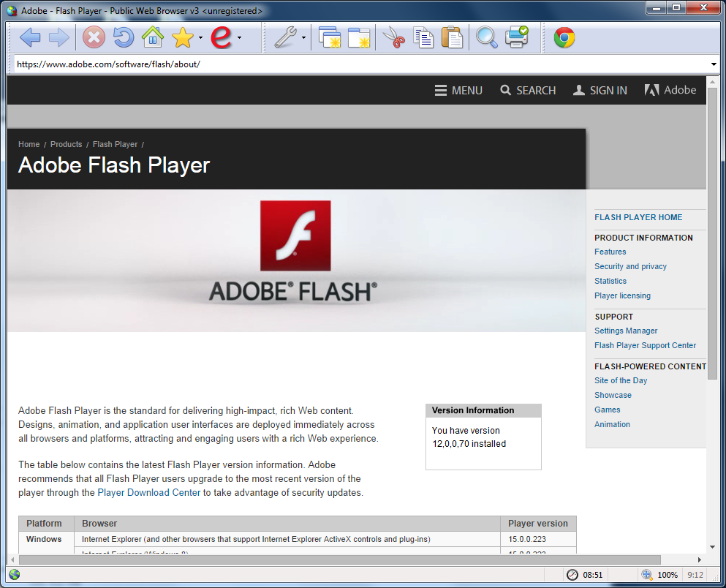Click the Adobe logo in header
Image resolution: width=726 pixels, height=588 pixels.
(x=670, y=90)
